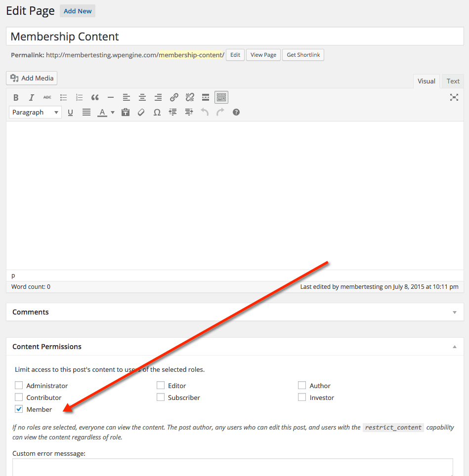Viewport: 469px width, 476px height.
Task: Open text color picker dropdown arrow
Action: (113, 113)
